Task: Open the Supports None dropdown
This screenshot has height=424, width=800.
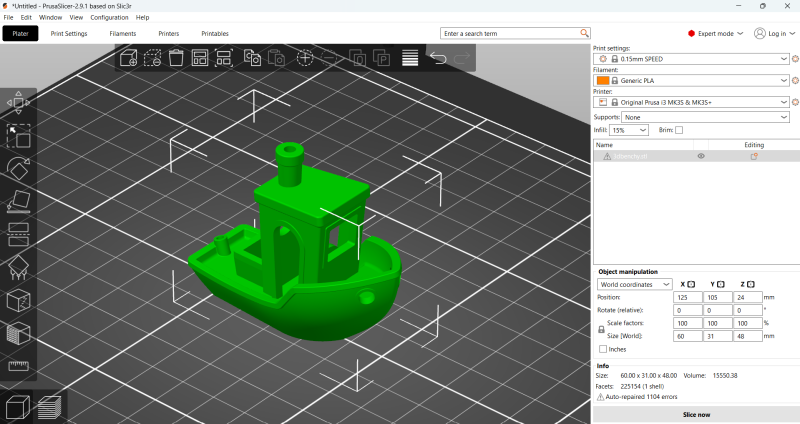Action: pos(705,117)
